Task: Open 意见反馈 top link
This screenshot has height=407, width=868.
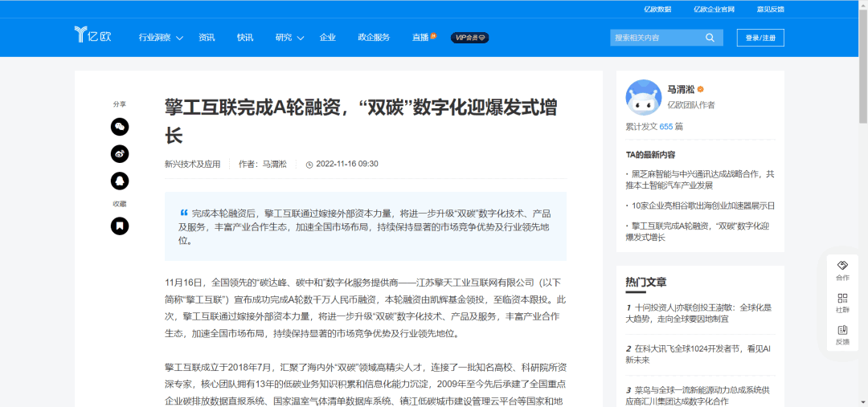Action: coord(770,9)
